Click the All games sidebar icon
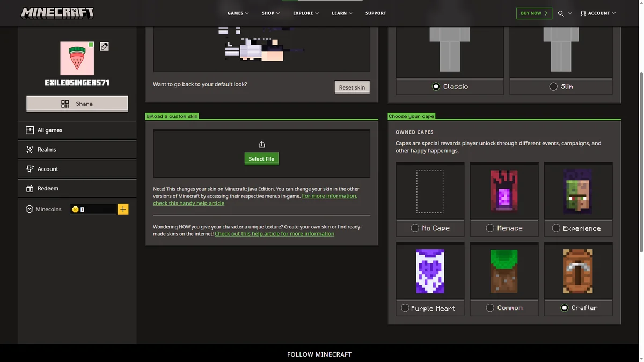Screen dimensions: 644x362 [x=30, y=130]
